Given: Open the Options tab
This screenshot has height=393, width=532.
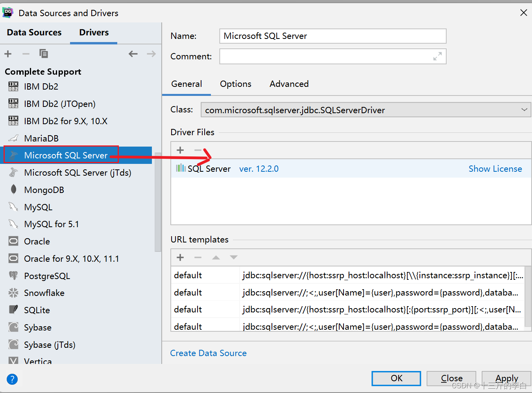Looking at the screenshot, I should click(x=236, y=84).
